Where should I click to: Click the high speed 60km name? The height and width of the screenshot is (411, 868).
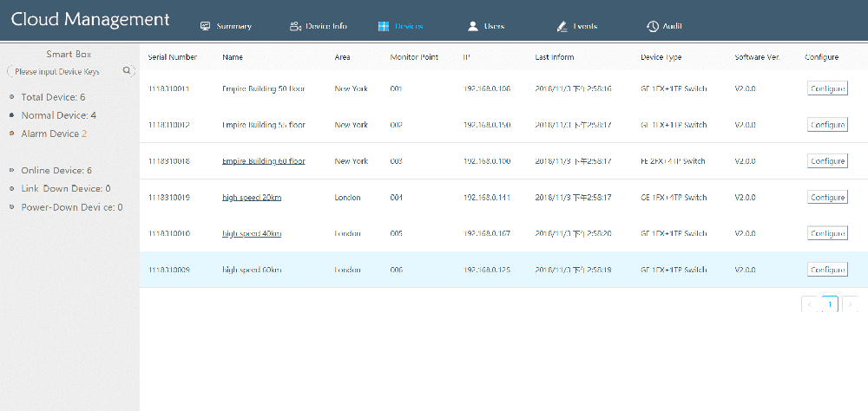(252, 270)
